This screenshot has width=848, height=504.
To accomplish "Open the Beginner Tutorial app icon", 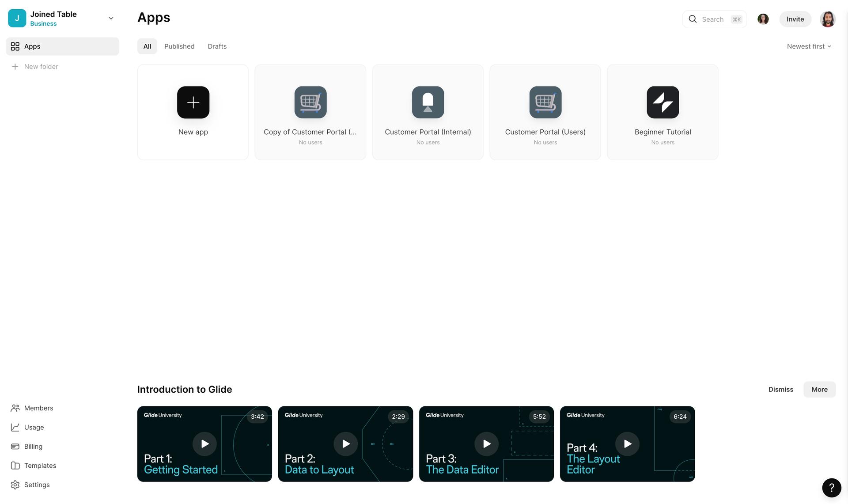I will pyautogui.click(x=662, y=102).
